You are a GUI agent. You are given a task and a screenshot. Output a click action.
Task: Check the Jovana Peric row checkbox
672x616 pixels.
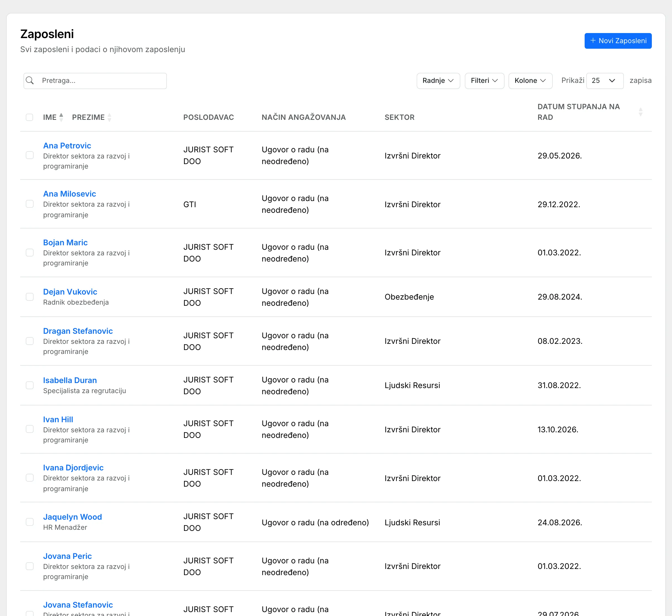(x=30, y=566)
